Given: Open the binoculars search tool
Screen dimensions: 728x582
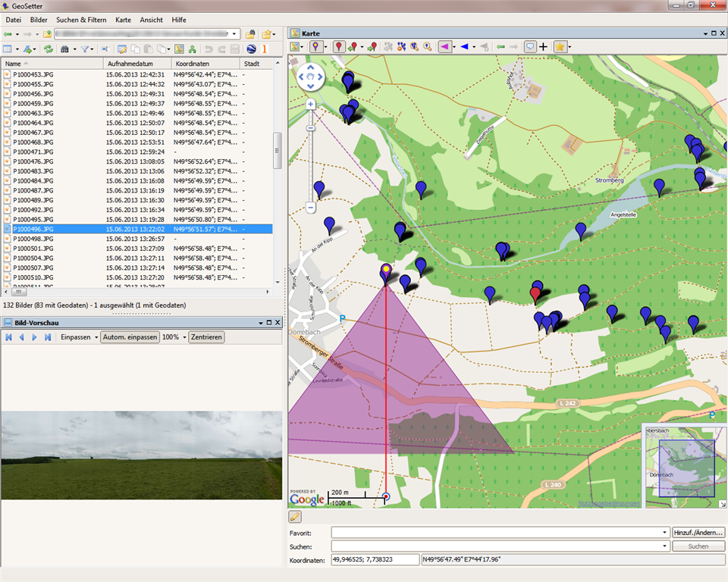Looking at the screenshot, I should (x=64, y=49).
